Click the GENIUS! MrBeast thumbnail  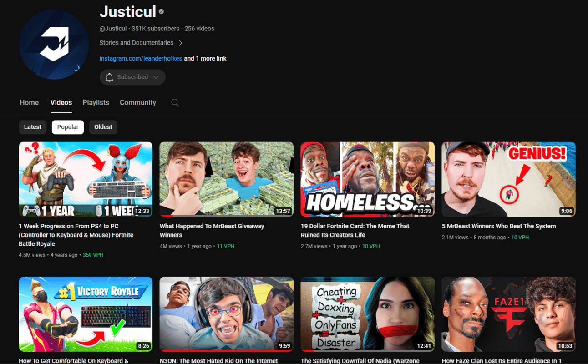pyautogui.click(x=508, y=179)
